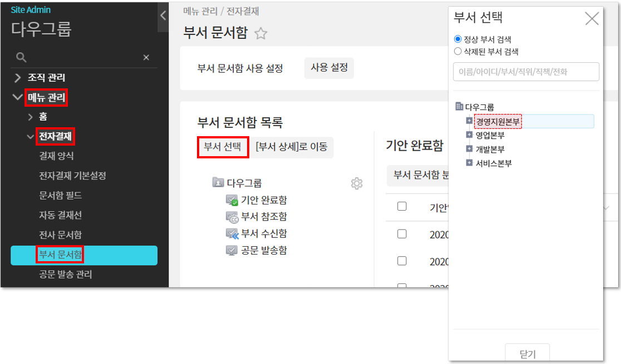The height and width of the screenshot is (364, 621).
Task: Collapse the sidebar using the arrow handle
Action: pos(163,16)
